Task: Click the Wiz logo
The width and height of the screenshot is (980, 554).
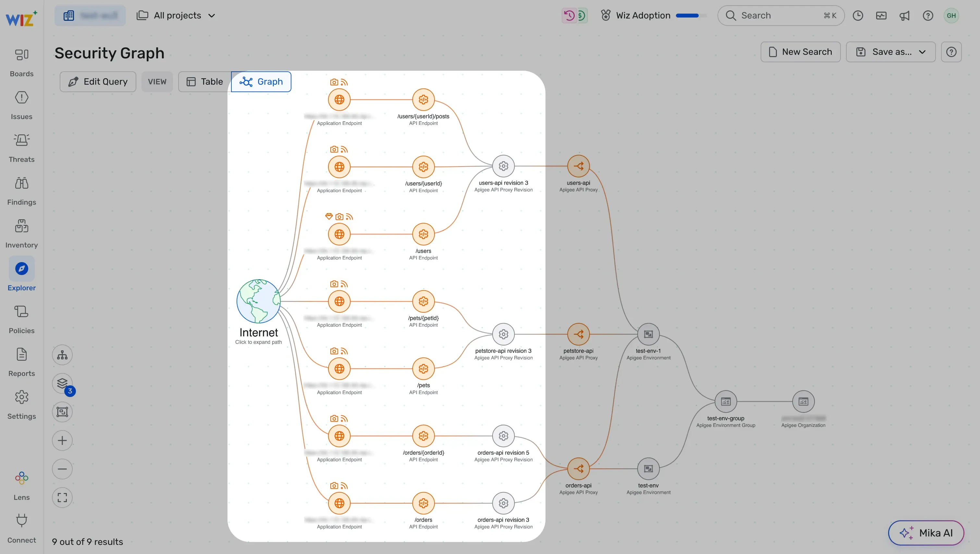Action: [x=21, y=18]
